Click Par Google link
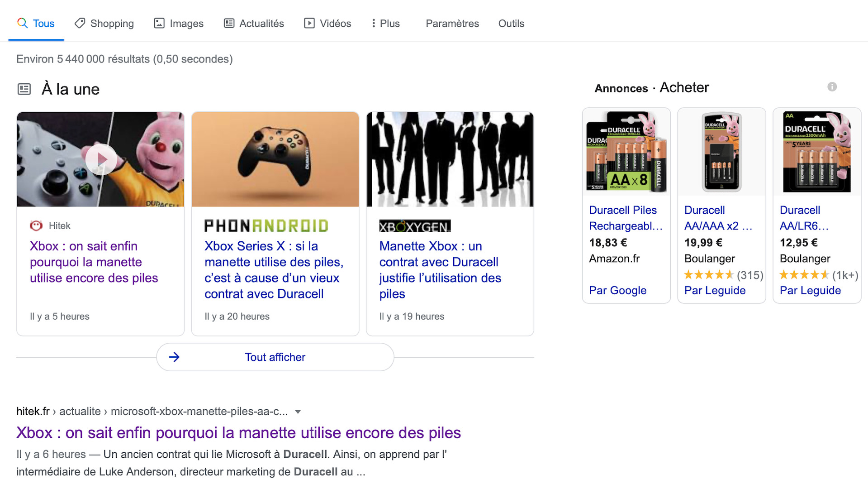Image resolution: width=868 pixels, height=489 pixels. click(617, 290)
